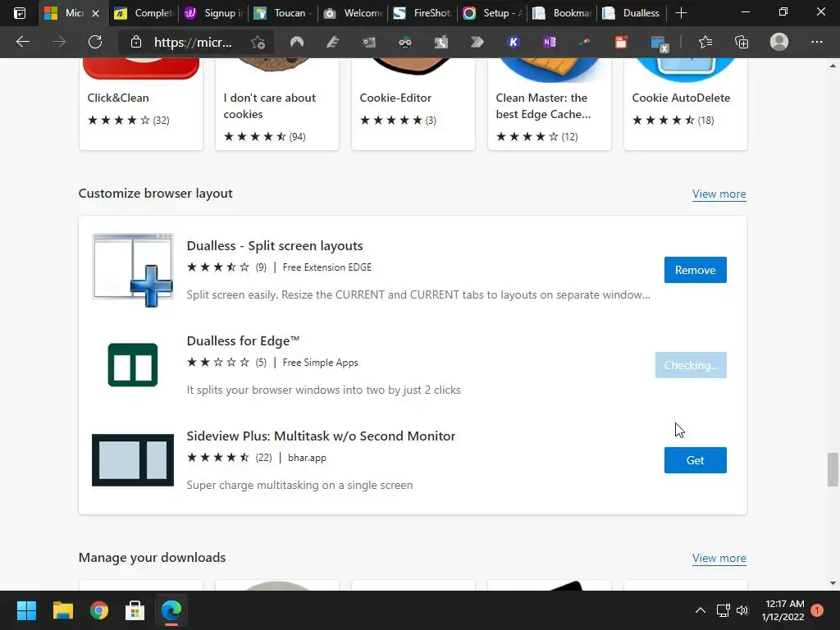Show hidden system tray icons
The width and height of the screenshot is (840, 630).
point(701,610)
